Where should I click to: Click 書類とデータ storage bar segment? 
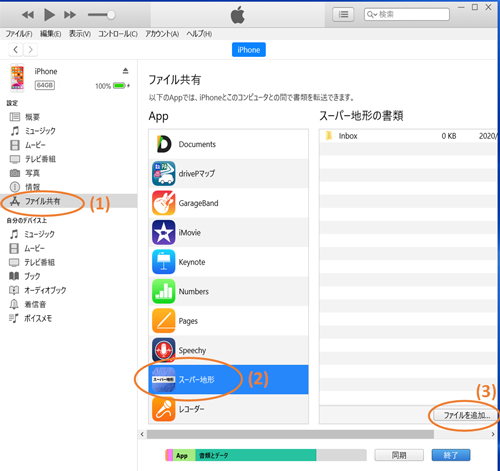pyautogui.click(x=256, y=455)
